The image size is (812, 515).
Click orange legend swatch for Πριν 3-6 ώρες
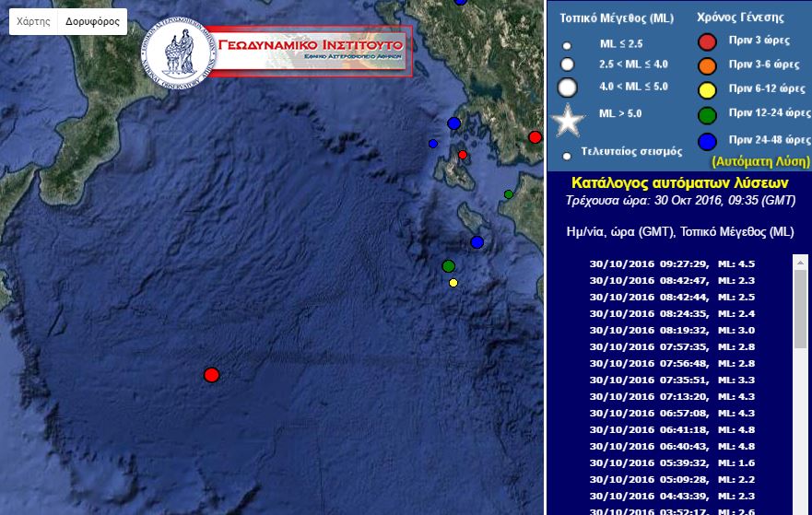(707, 65)
